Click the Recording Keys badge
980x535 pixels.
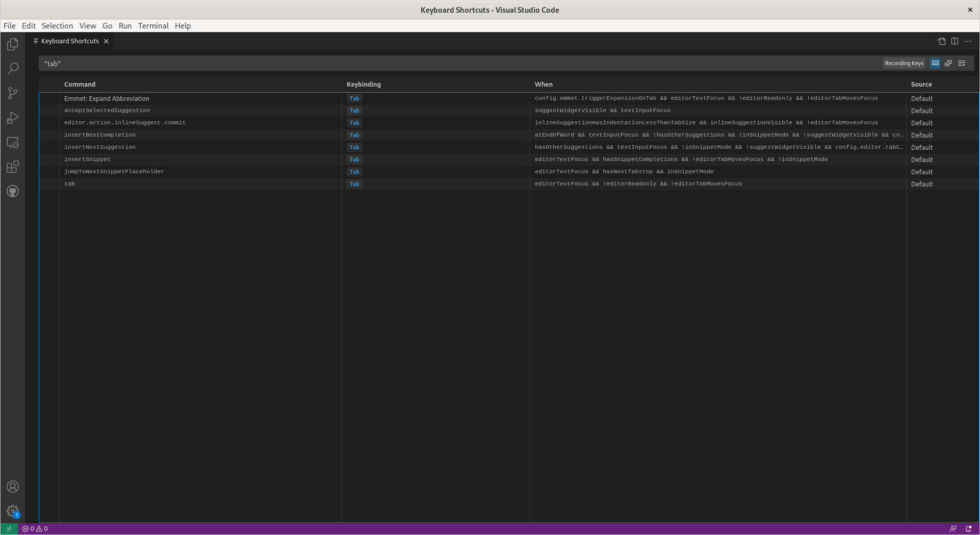pos(904,63)
